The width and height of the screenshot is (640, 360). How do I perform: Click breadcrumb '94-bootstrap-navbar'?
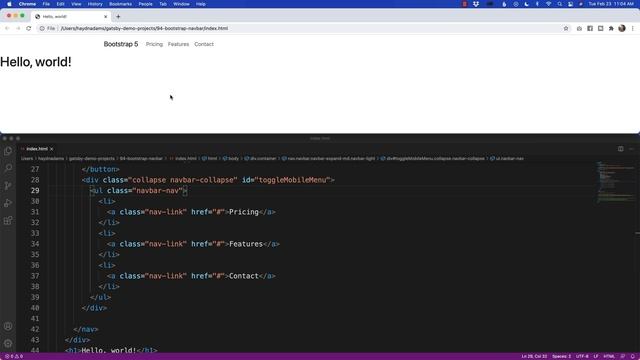pyautogui.click(x=141, y=158)
